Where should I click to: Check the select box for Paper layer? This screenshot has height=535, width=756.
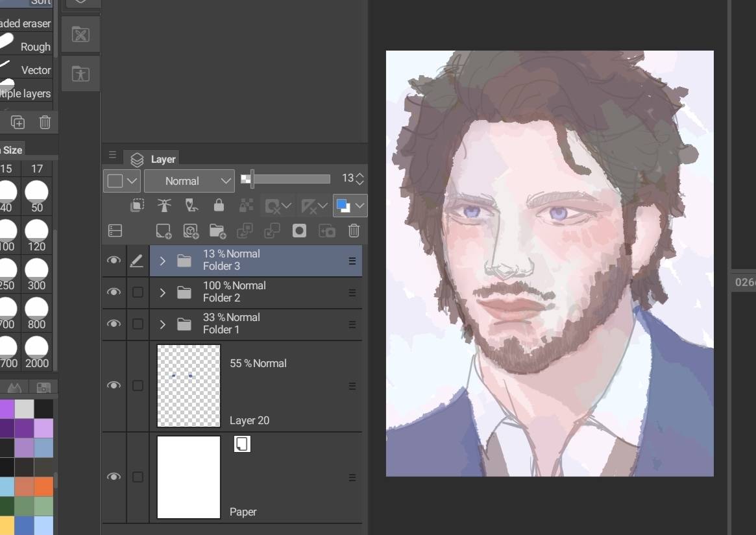tap(138, 477)
